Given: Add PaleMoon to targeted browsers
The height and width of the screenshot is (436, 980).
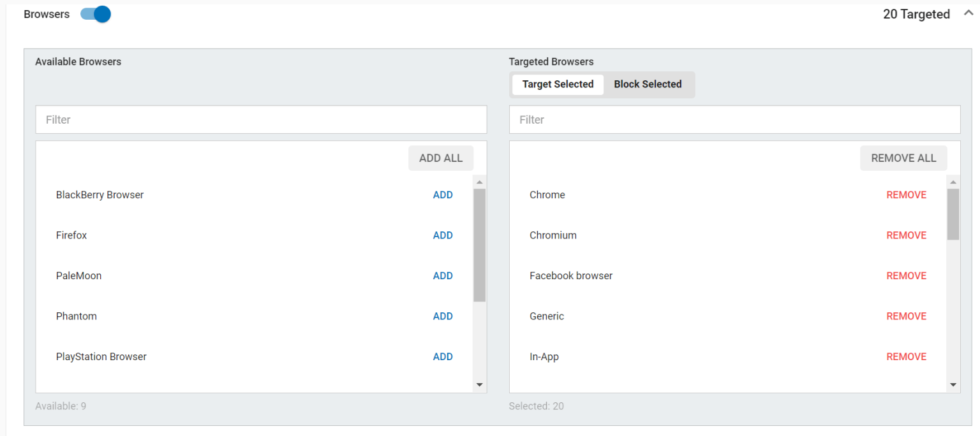Looking at the screenshot, I should point(443,276).
